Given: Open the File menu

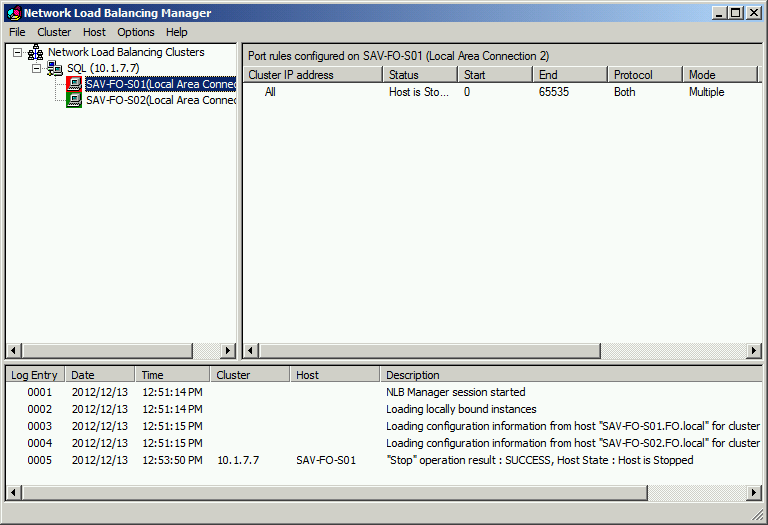Looking at the screenshot, I should (17, 32).
